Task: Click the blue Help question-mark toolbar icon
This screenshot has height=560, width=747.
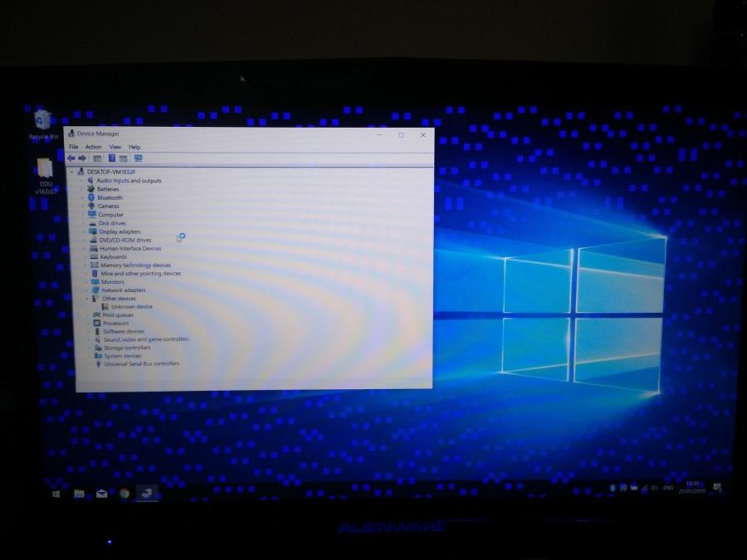Action: 111,158
